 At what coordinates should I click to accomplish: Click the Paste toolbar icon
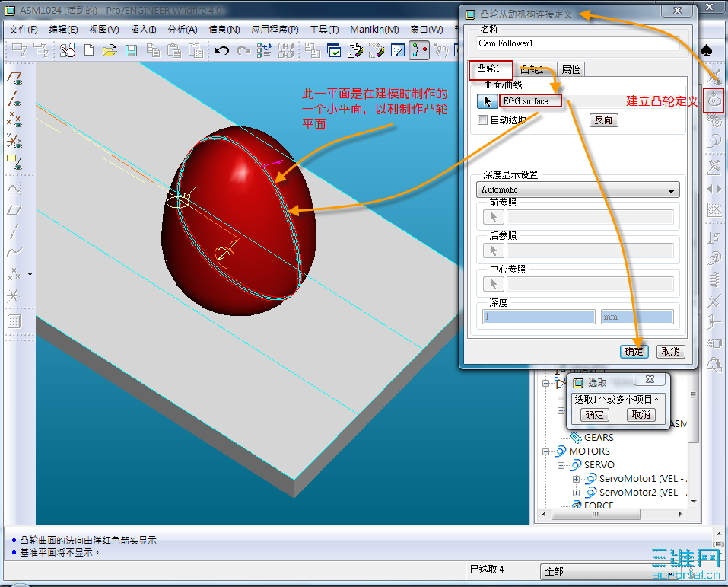174,50
